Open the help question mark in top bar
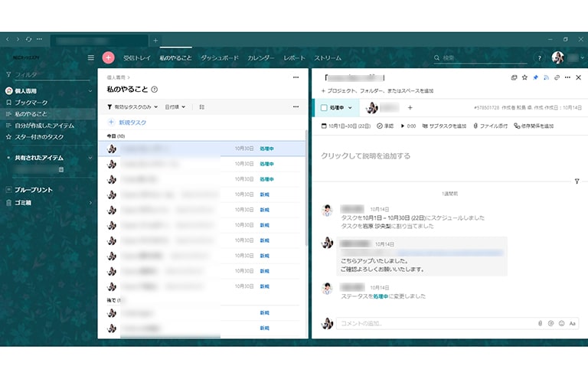Viewport: 588px width, 392px height. pyautogui.click(x=539, y=57)
